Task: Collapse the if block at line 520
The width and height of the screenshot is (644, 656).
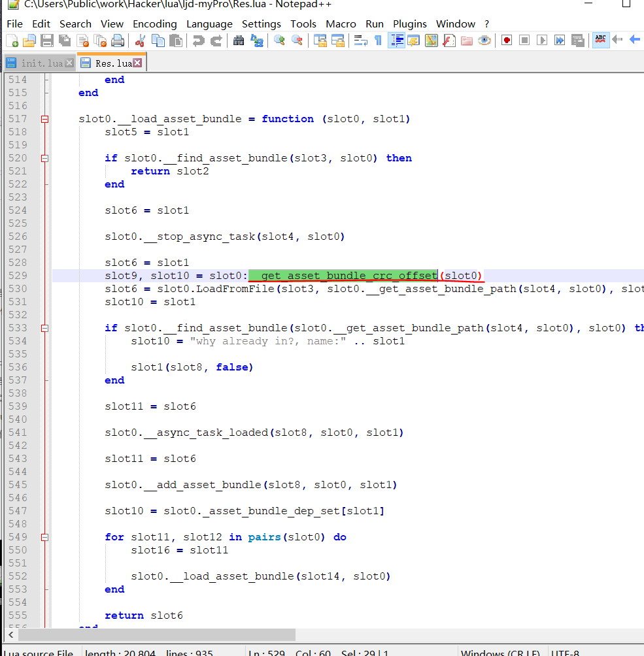Action: [x=45, y=159]
